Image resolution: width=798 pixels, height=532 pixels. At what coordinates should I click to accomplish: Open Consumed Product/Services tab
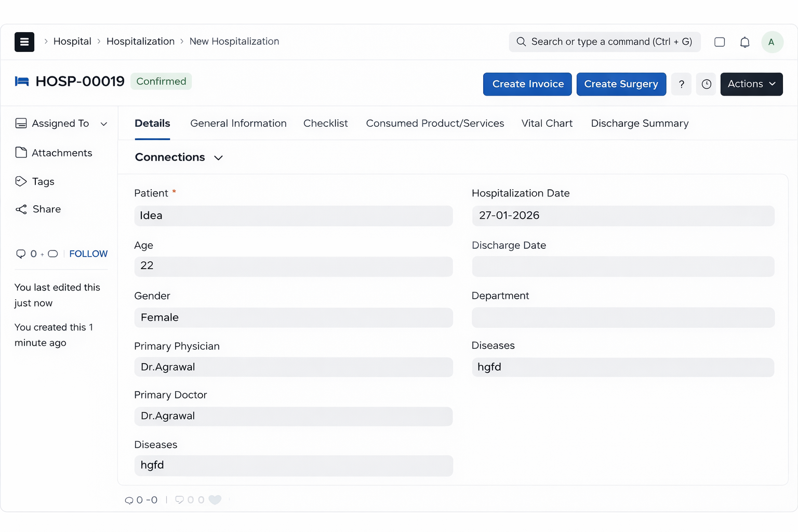click(435, 123)
